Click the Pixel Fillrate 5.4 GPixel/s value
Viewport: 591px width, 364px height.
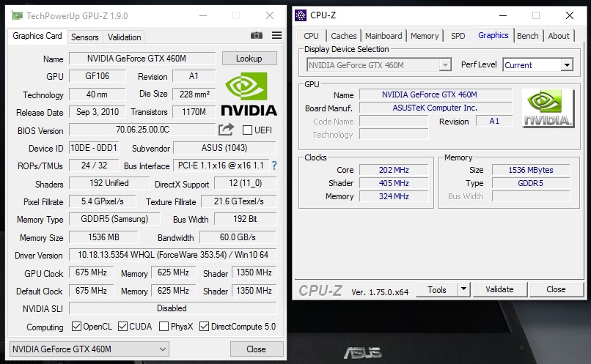(x=102, y=201)
